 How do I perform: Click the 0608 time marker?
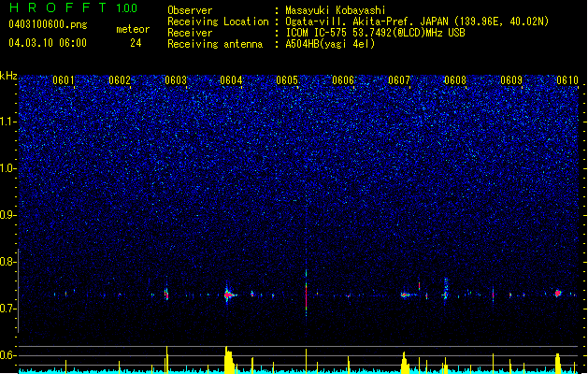tap(455, 79)
